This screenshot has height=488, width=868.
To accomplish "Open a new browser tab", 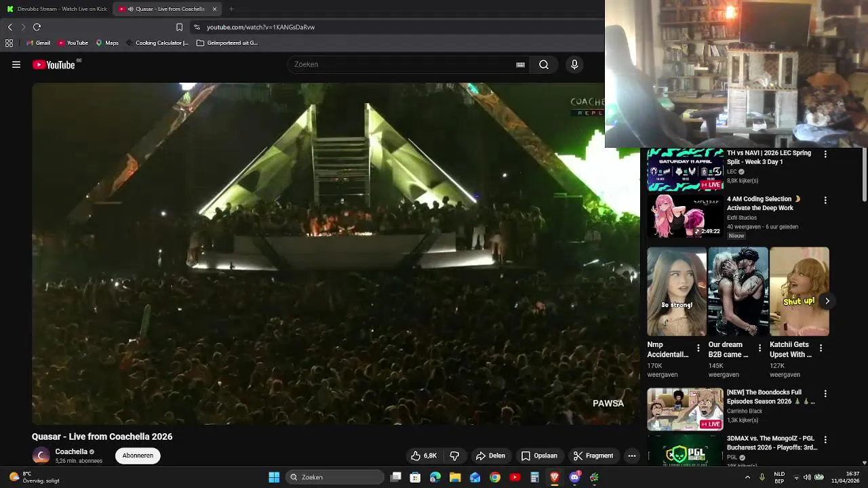I will tap(231, 9).
